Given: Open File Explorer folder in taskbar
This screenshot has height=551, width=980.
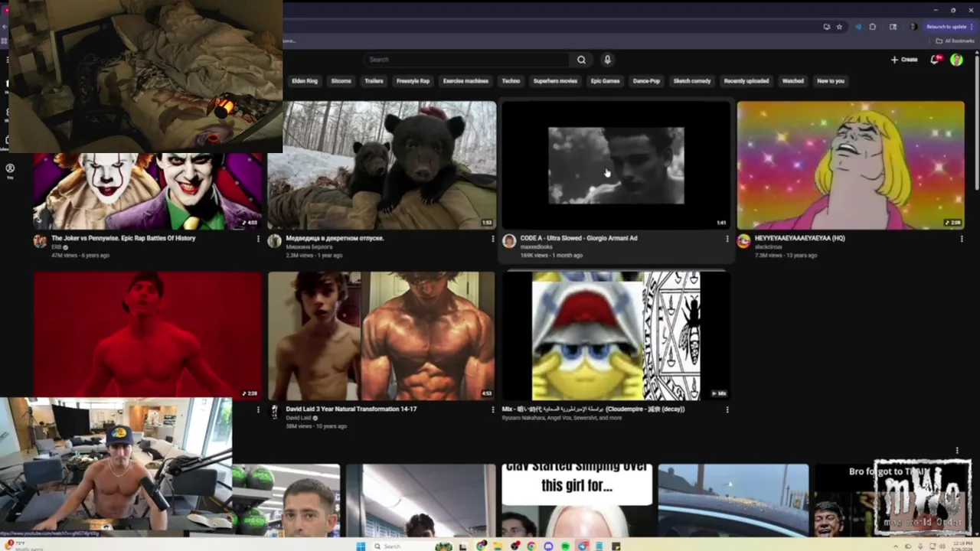Looking at the screenshot, I should pyautogui.click(x=498, y=546).
